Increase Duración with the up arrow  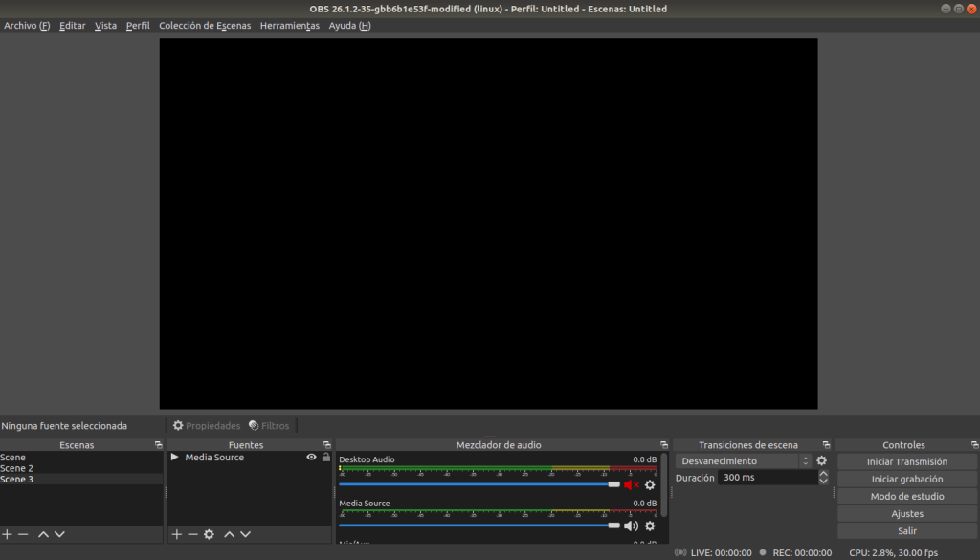point(823,474)
